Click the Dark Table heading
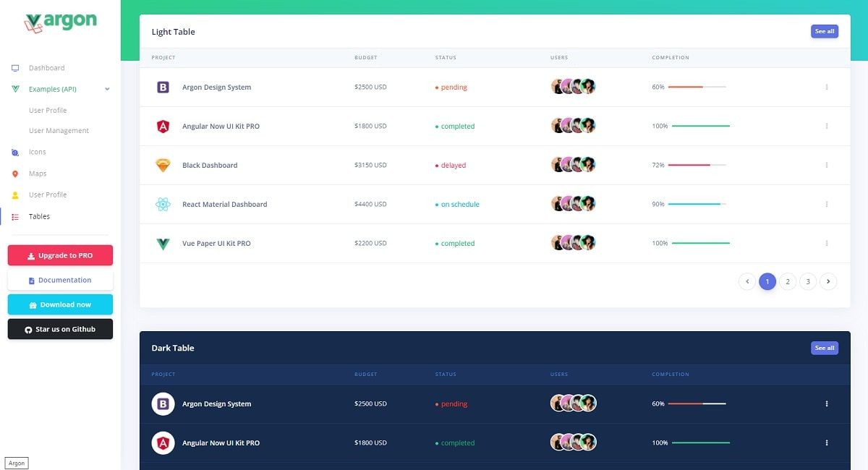Viewport: 868px width, 470px height. [173, 349]
